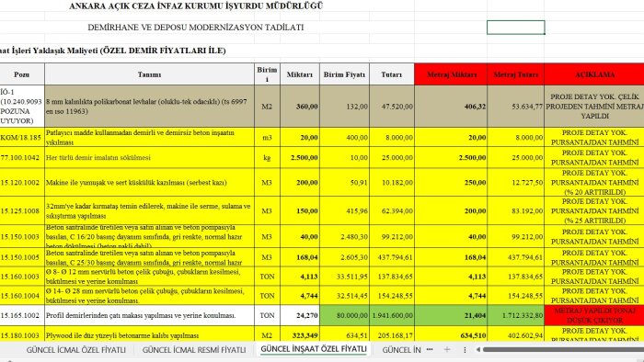
Task: Add a new sheet with the plus icon
Action: point(447,350)
